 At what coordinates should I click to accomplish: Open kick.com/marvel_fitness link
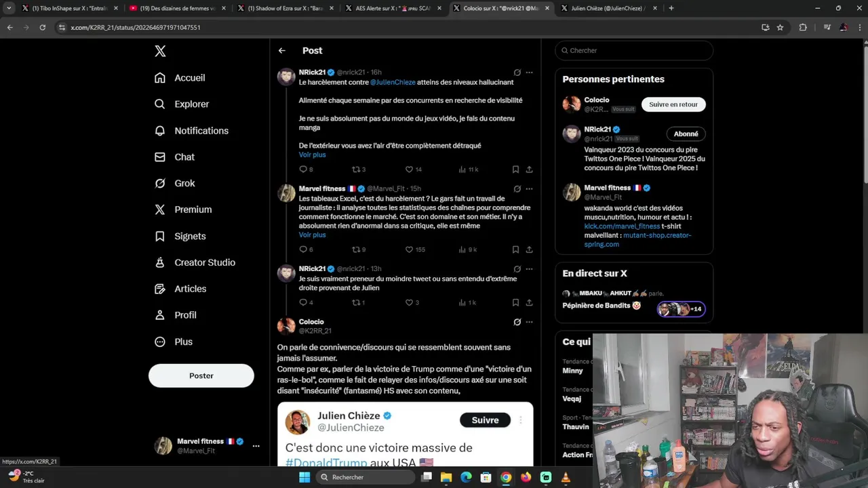[x=622, y=226]
